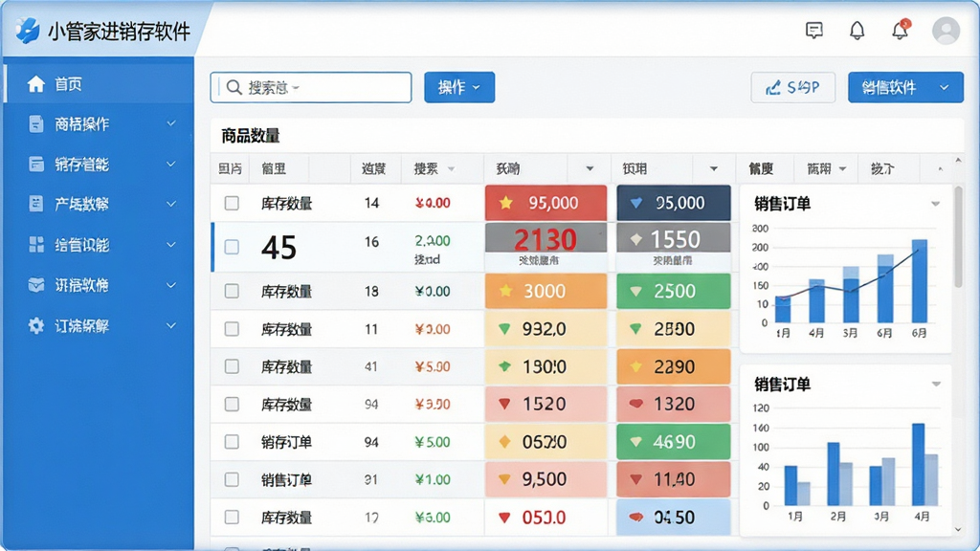980x551 pixels.
Task: Click the white share button at top right
Action: click(792, 87)
